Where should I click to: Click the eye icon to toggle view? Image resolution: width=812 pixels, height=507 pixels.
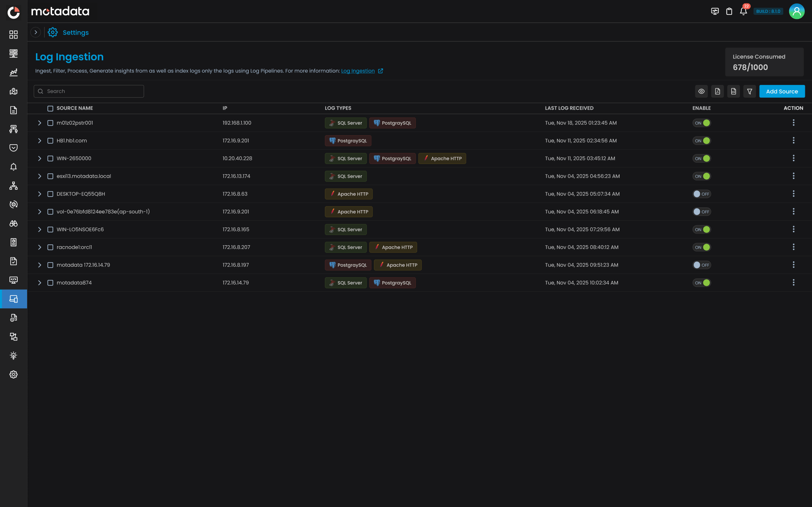pyautogui.click(x=701, y=91)
